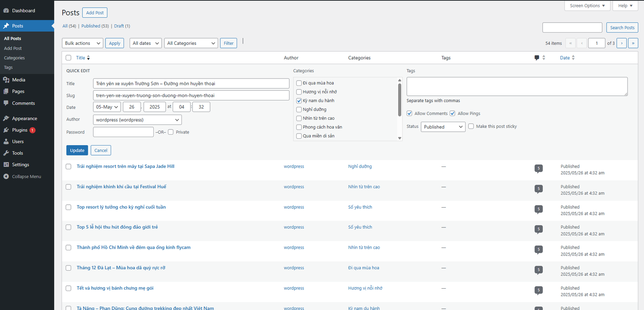Open Categories submenu item under Posts

tap(14, 58)
